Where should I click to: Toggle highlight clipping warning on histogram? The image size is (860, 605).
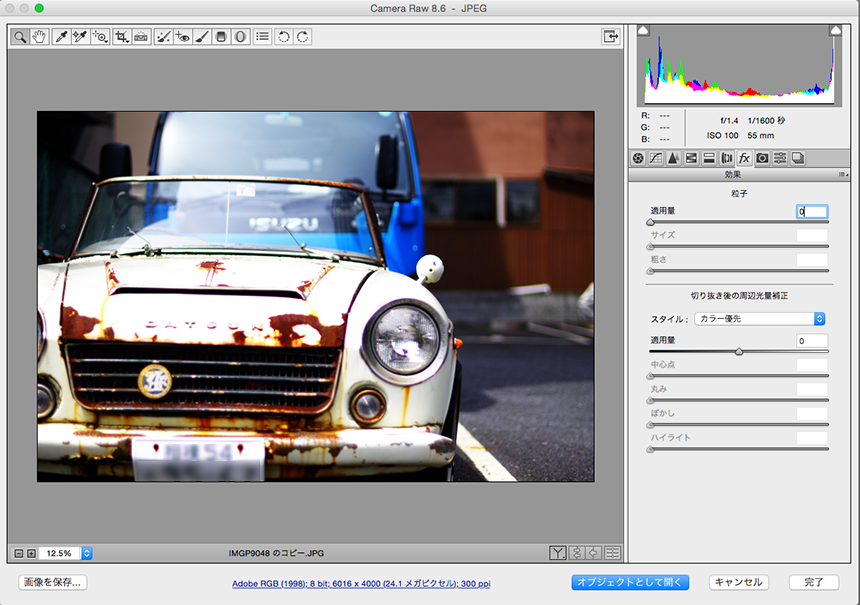point(835,30)
